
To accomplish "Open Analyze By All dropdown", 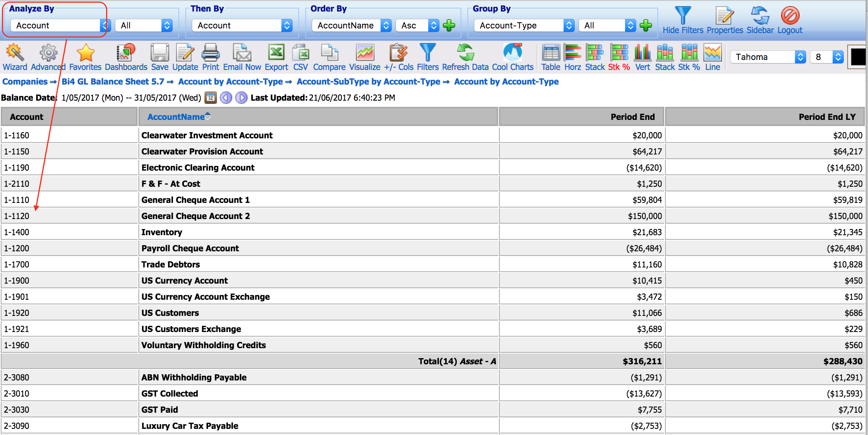I will 143,25.
